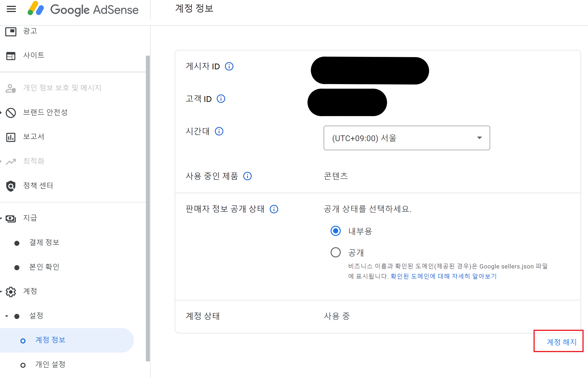Click the 브랜드 안전성 block icon
Image resolution: width=588 pixels, height=378 pixels.
11,113
